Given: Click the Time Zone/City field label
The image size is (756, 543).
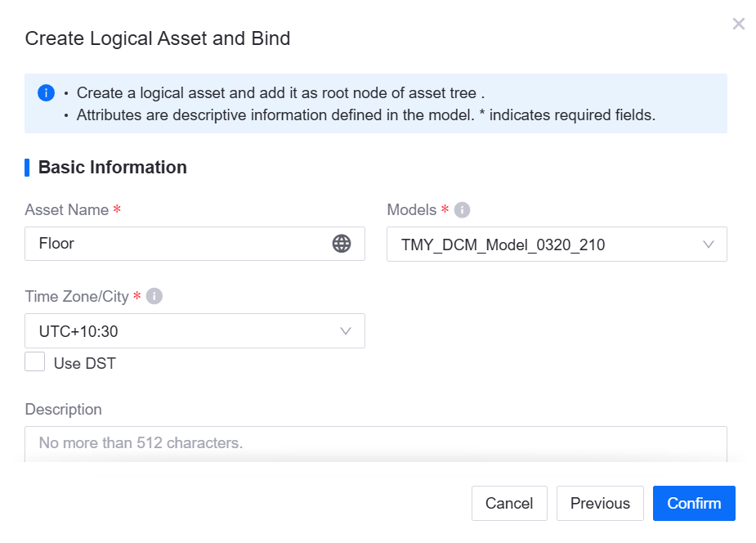Looking at the screenshot, I should (x=77, y=296).
